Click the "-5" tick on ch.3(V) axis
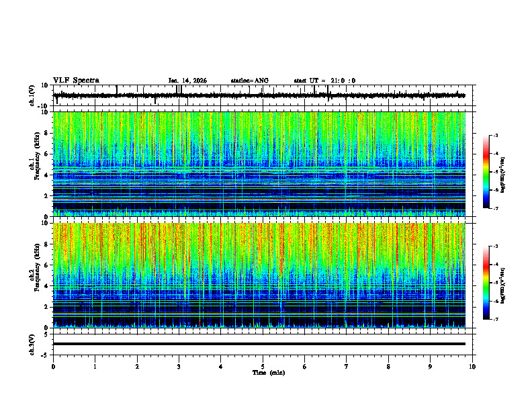Image resolution: width=532 pixels, height=411 pixels. pyautogui.click(x=45, y=355)
